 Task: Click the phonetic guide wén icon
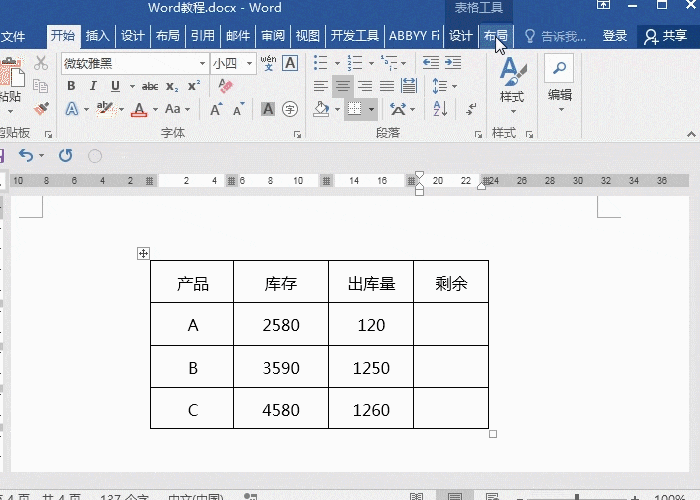click(268, 63)
